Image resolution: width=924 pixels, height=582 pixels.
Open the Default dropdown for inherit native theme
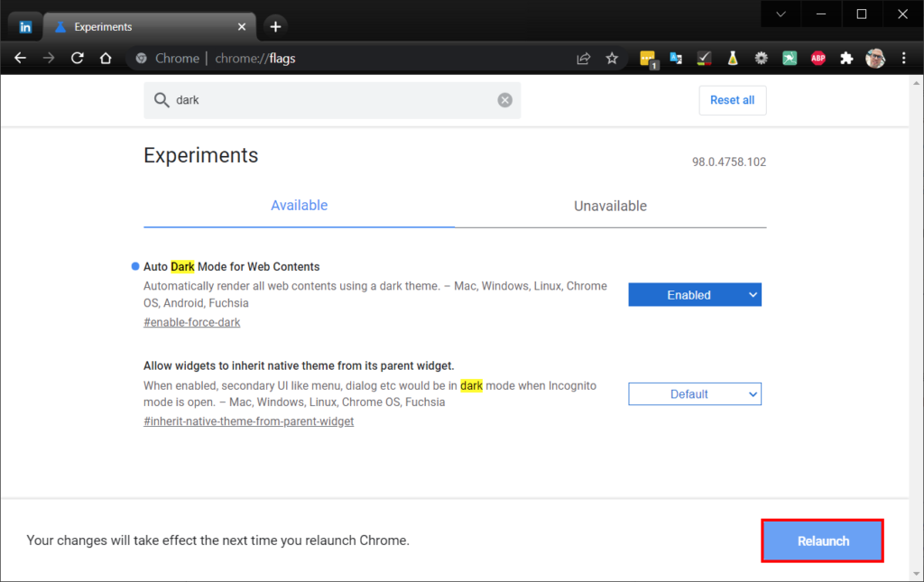pyautogui.click(x=695, y=394)
